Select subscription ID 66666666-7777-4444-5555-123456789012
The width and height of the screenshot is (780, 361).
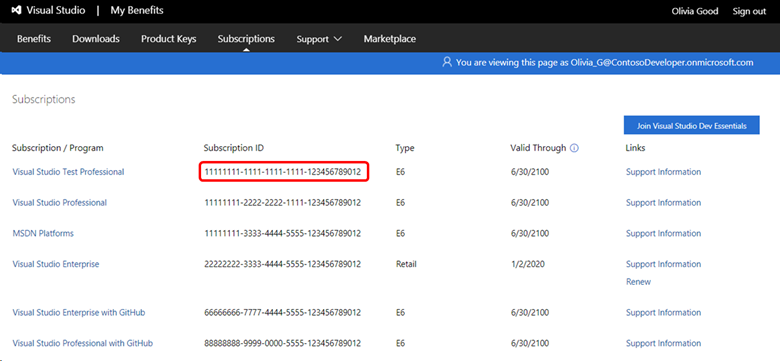pos(283,313)
